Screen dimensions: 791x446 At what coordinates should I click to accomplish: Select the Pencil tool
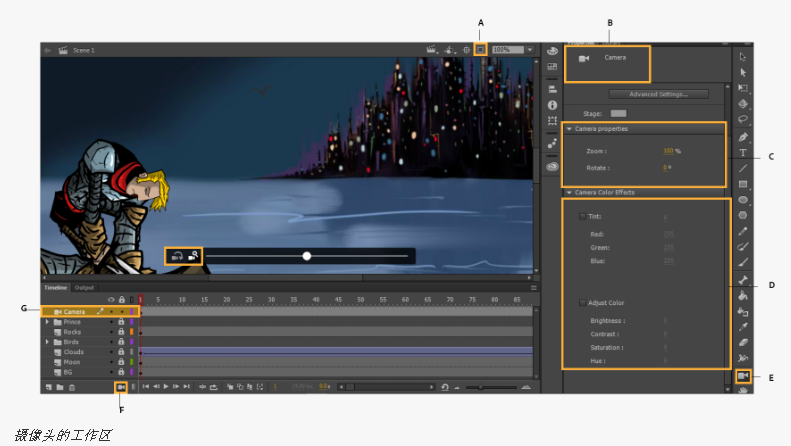(x=743, y=231)
